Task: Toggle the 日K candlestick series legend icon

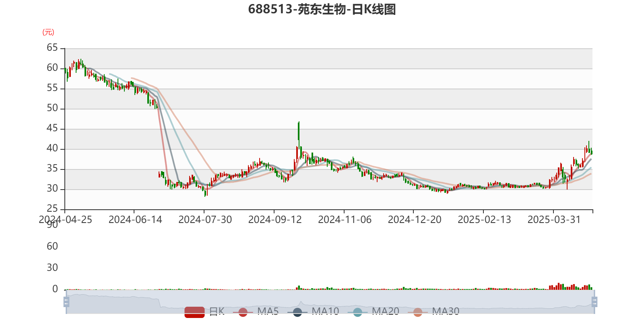Action: coord(194,312)
